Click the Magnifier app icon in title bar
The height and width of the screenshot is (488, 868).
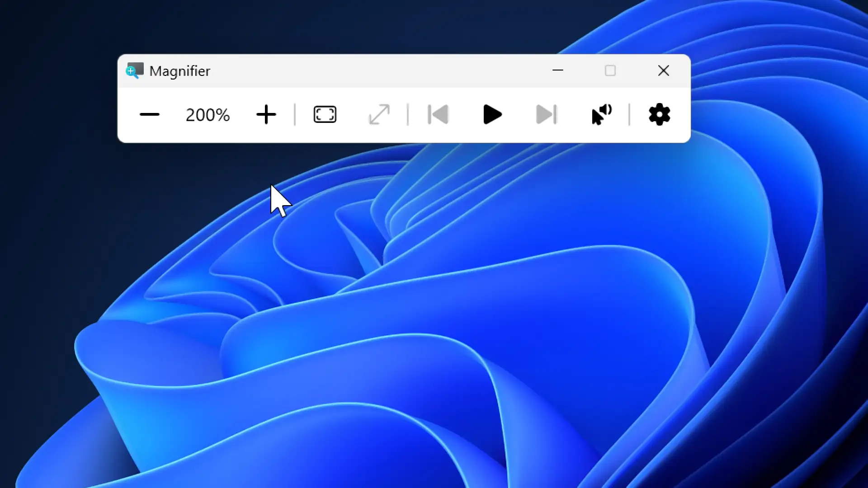[x=134, y=70]
